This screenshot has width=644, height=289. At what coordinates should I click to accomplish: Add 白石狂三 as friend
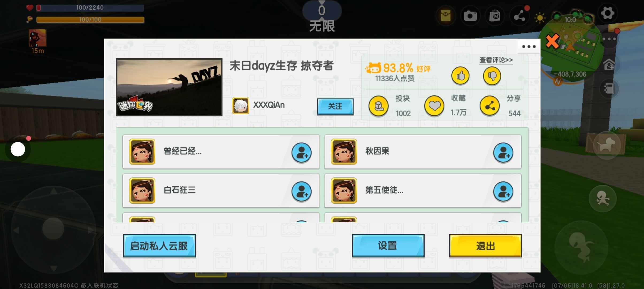(x=301, y=192)
